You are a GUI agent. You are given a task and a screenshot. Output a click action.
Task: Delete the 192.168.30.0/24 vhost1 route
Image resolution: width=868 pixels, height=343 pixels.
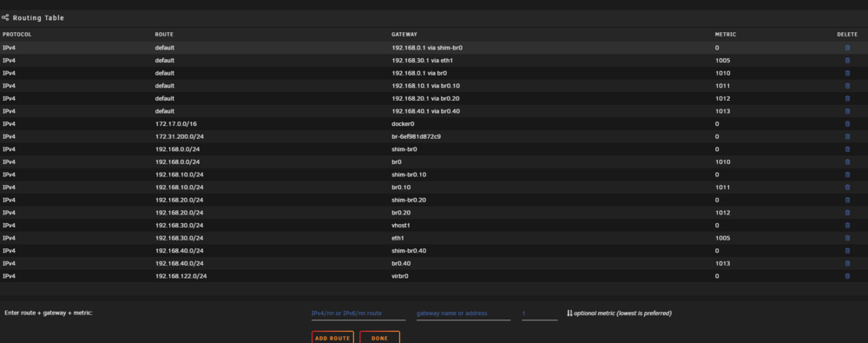pyautogui.click(x=847, y=226)
